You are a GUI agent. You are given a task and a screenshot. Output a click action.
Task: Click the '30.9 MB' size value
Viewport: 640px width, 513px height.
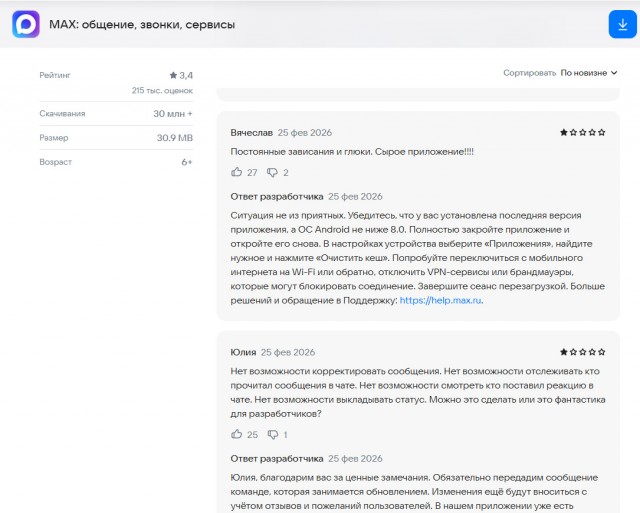pos(175,138)
